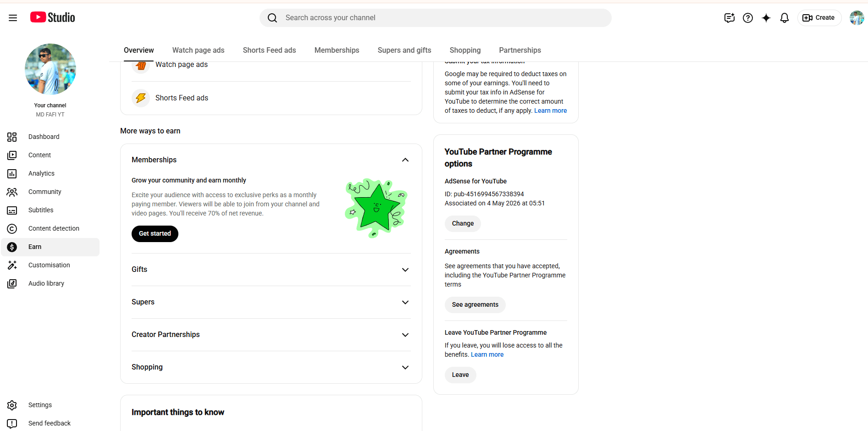Expand the Shopping section
Screen dimensions: 868x431
405,368
